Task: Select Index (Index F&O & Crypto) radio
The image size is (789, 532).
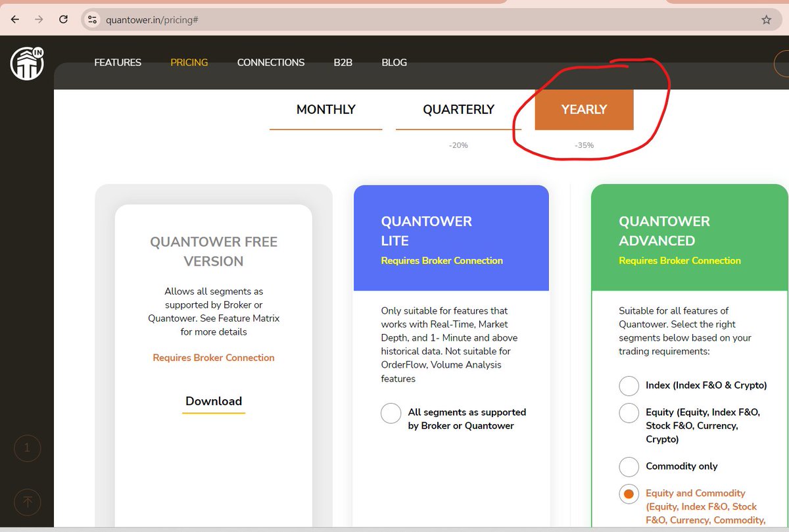Action: coord(629,386)
